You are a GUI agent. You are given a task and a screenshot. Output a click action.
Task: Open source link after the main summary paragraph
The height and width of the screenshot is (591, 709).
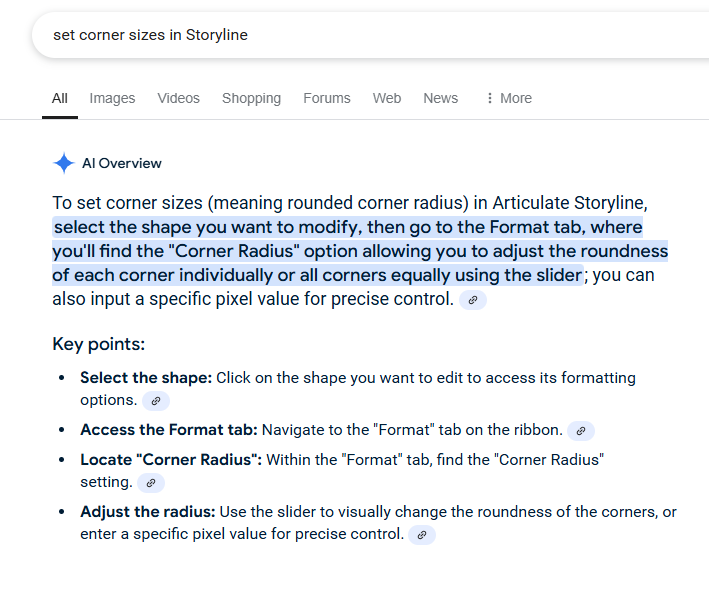coord(473,299)
